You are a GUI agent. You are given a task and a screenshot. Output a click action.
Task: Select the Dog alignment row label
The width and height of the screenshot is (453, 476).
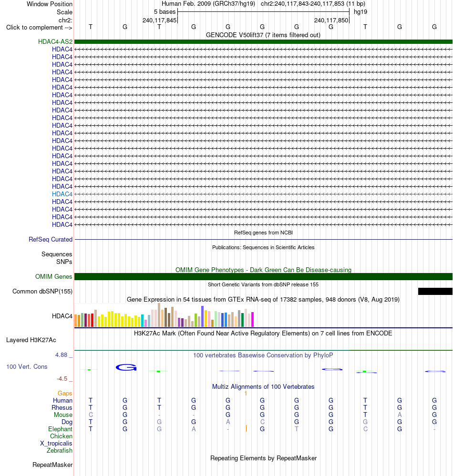tap(67, 422)
